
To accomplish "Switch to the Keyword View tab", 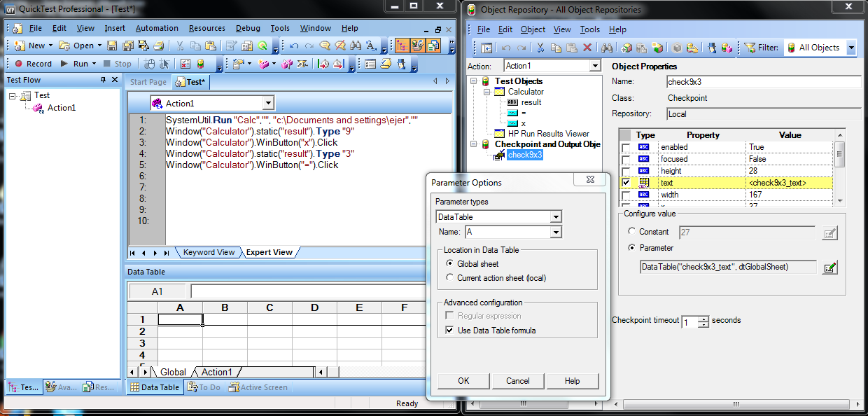I will (209, 252).
